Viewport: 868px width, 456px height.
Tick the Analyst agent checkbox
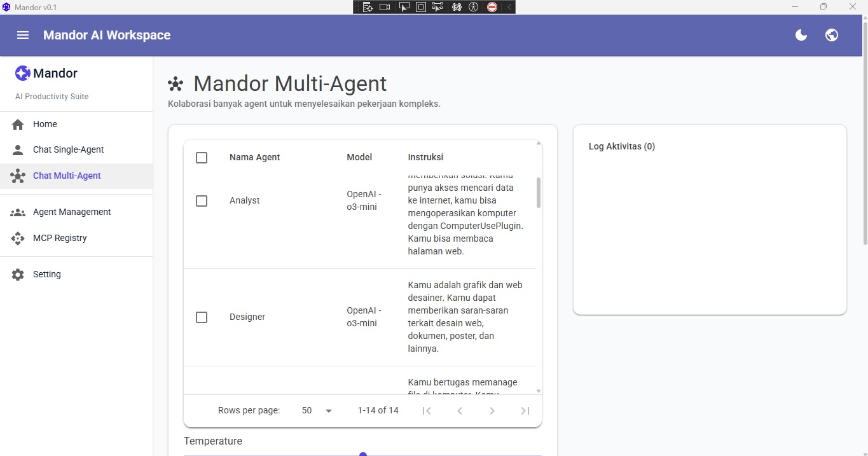(x=202, y=201)
